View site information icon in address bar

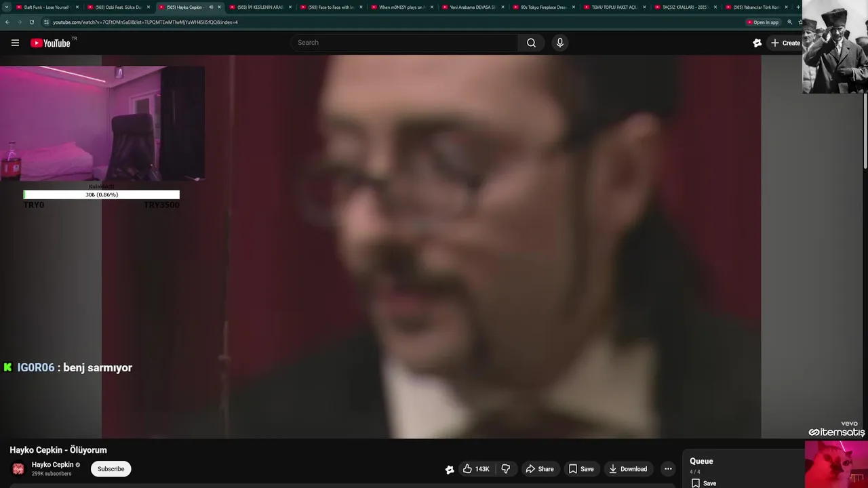click(x=46, y=22)
